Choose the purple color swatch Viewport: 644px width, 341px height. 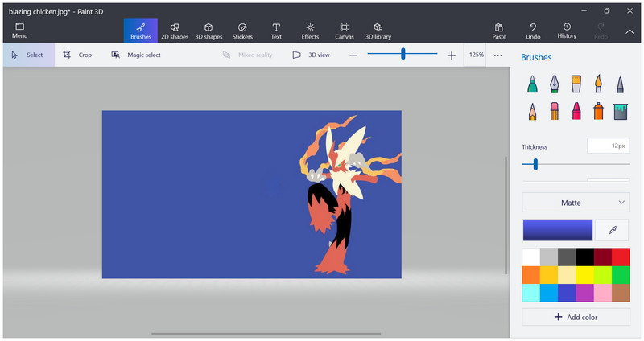(x=585, y=293)
